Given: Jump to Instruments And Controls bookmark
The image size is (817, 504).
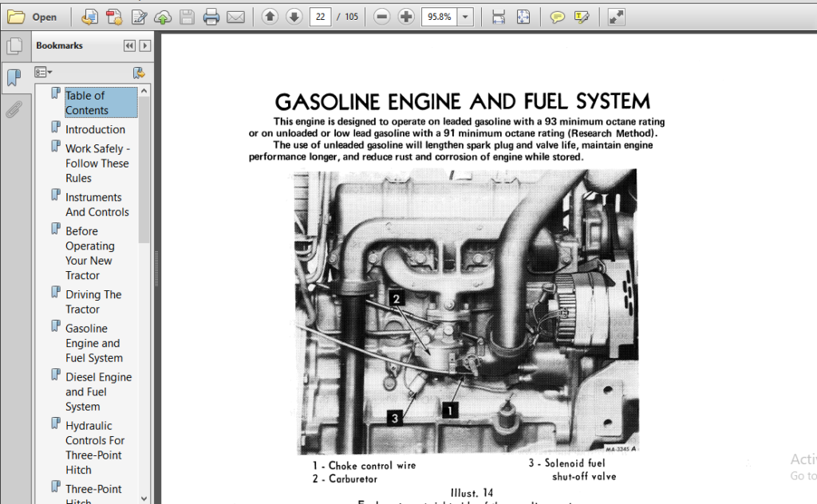Looking at the screenshot, I should coord(97,205).
